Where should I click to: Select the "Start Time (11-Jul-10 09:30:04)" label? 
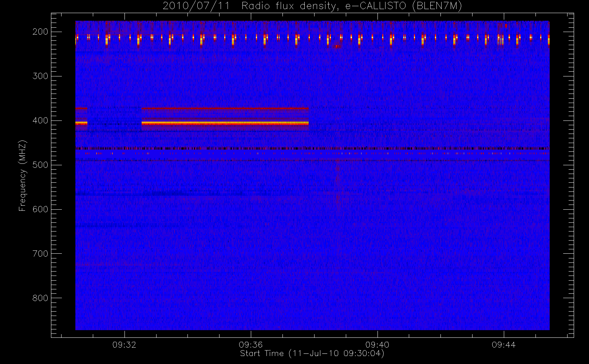pos(312,353)
